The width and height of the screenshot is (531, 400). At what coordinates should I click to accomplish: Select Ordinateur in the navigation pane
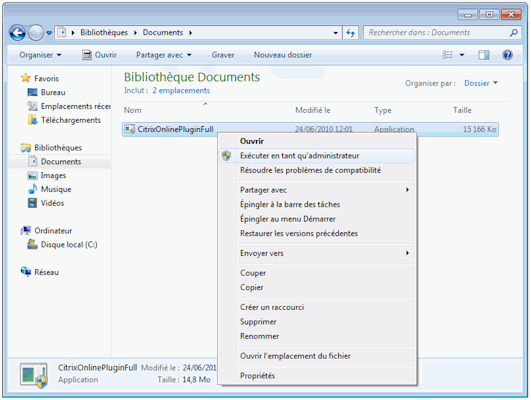coord(46,231)
